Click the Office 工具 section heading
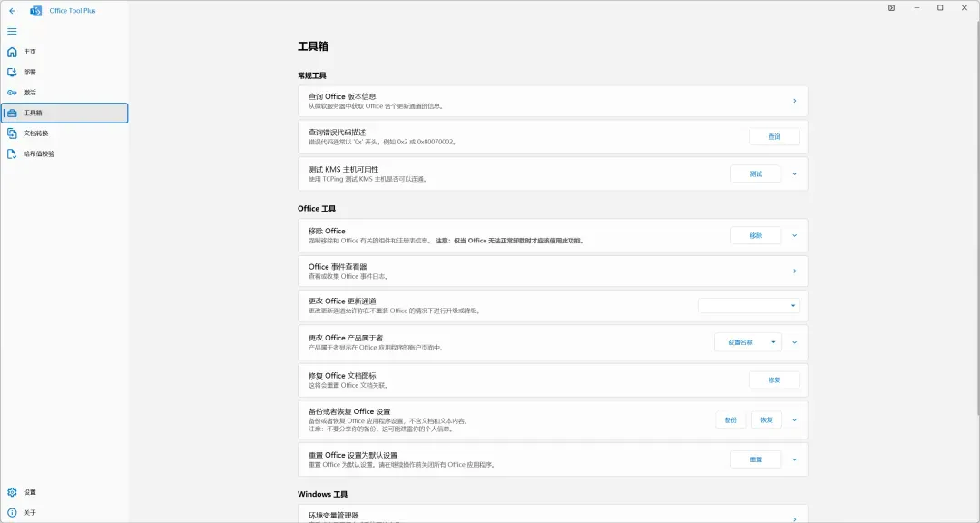Screen dimensions: 980x523 317,208
